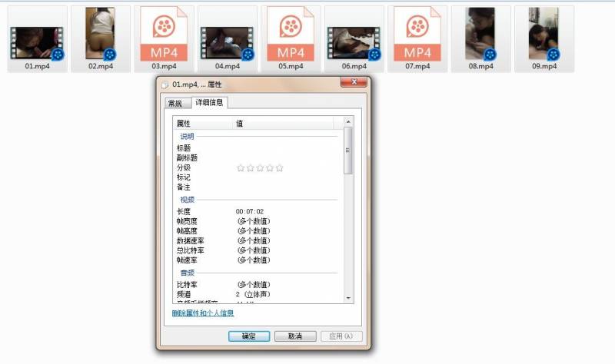
Task: Click the 09.mp4 file icon
Action: [544, 37]
